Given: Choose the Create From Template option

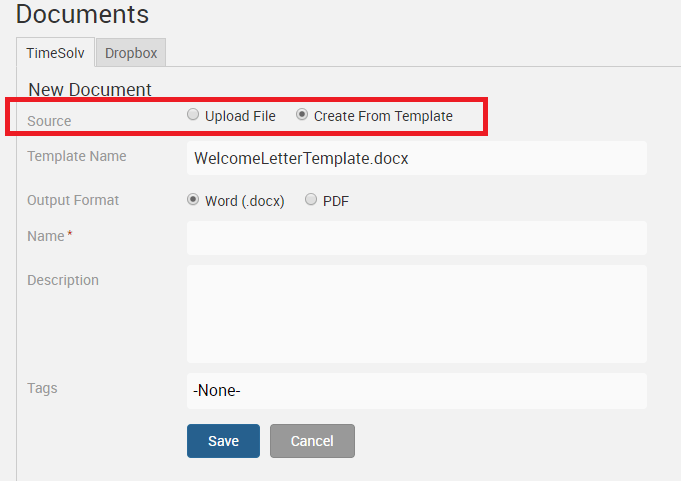Looking at the screenshot, I should [x=302, y=115].
